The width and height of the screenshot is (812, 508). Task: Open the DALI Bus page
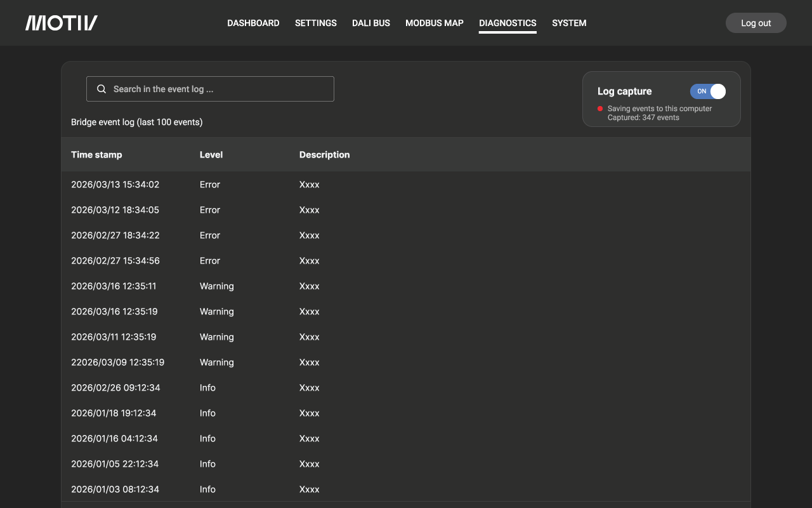(371, 23)
